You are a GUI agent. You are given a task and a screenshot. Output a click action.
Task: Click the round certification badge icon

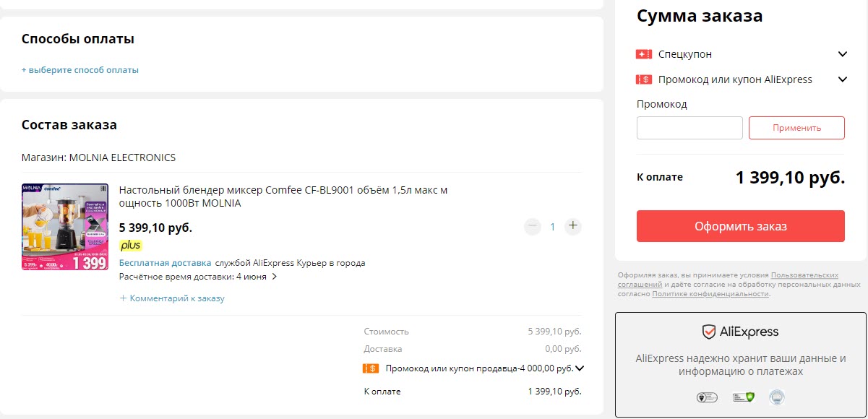(x=777, y=397)
